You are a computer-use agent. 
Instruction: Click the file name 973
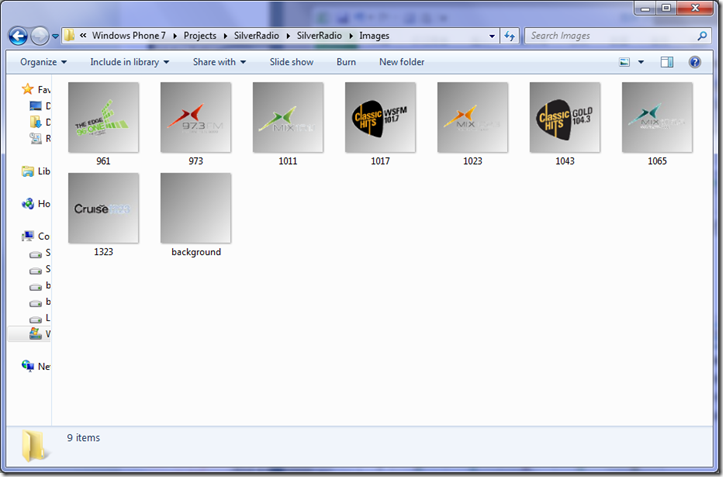tap(196, 161)
